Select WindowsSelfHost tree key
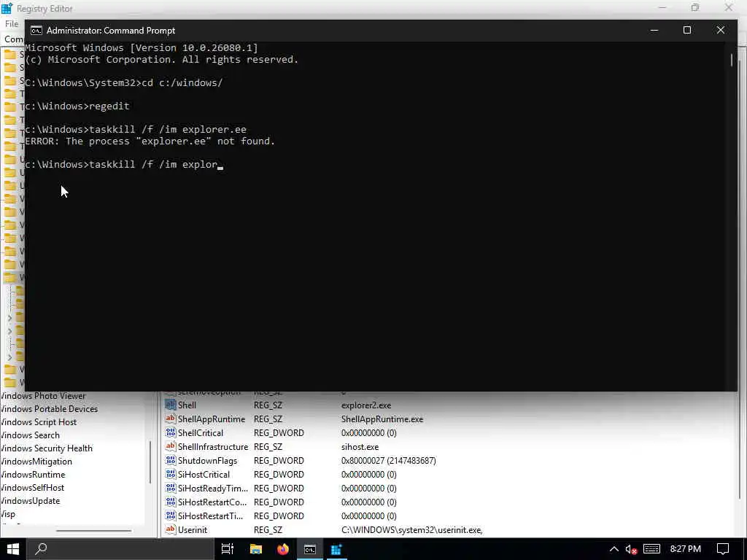 click(32, 488)
